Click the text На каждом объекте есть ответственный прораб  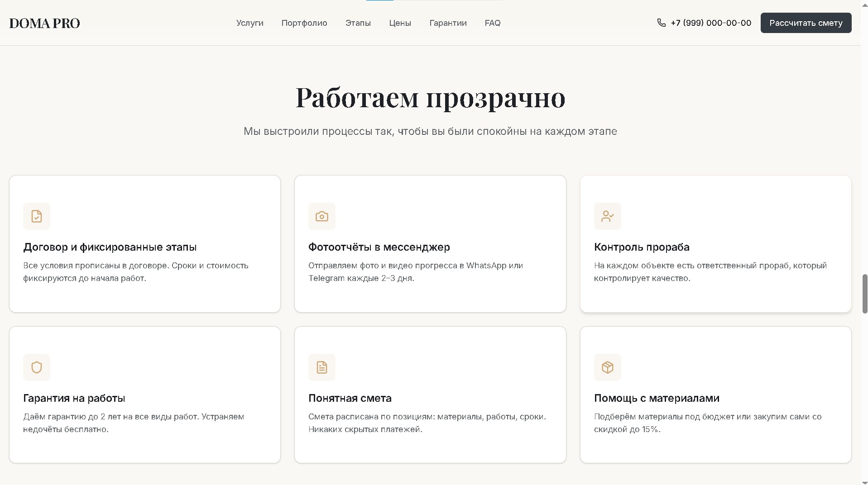710,272
